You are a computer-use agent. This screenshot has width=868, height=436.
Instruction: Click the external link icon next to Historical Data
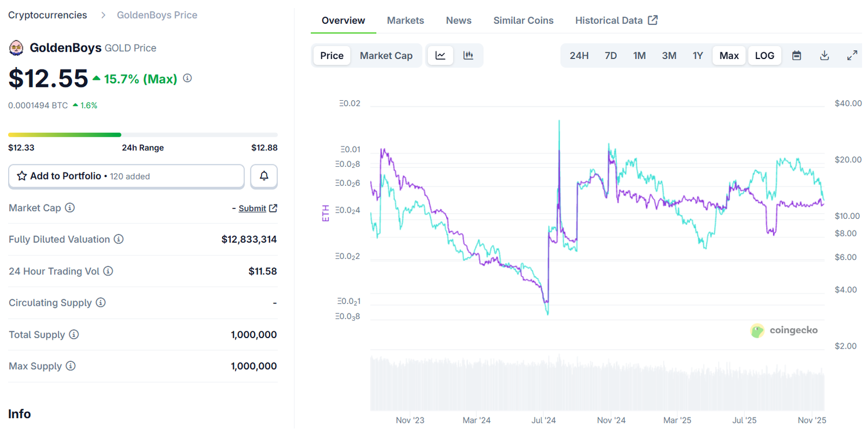[653, 20]
